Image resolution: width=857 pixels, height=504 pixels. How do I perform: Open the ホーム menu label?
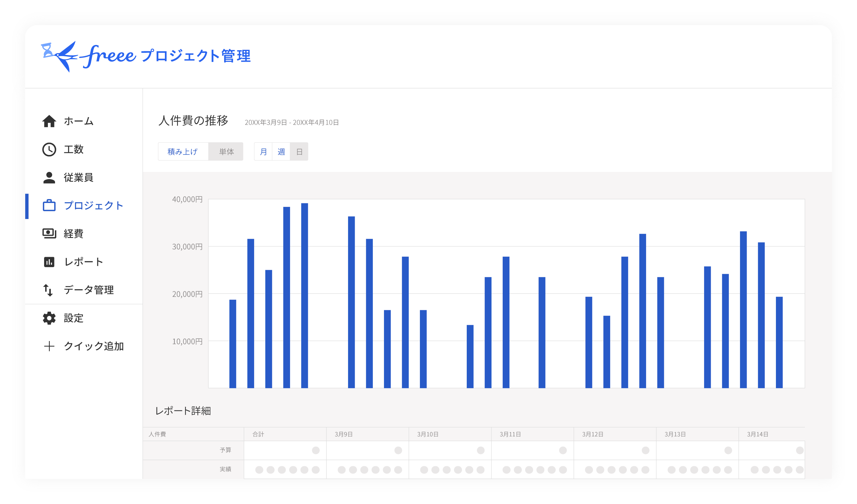tap(79, 121)
